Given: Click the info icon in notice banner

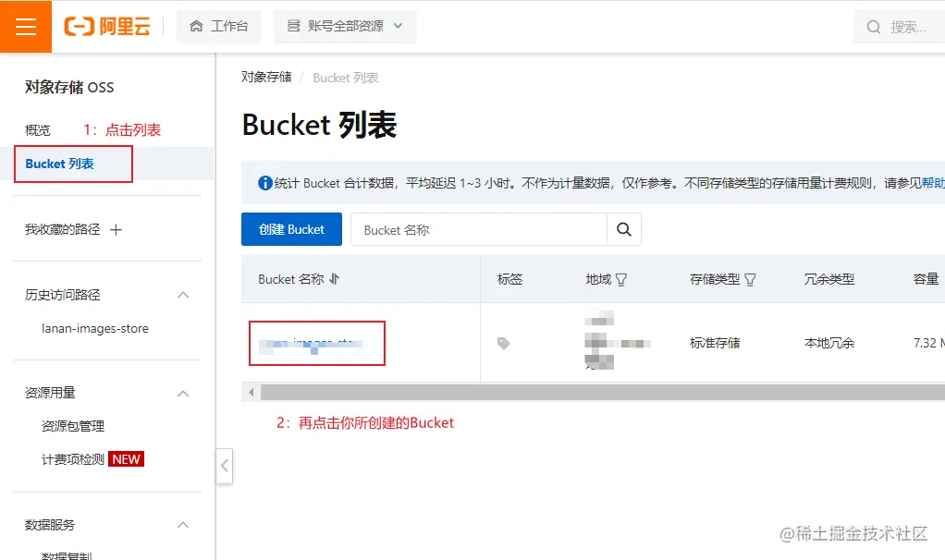Looking at the screenshot, I should 265,183.
